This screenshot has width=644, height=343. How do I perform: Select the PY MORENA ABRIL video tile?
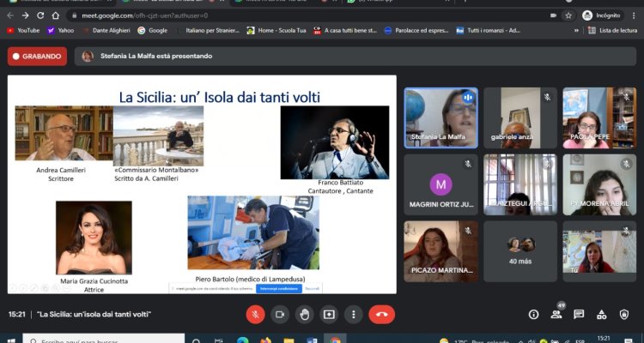point(599,184)
